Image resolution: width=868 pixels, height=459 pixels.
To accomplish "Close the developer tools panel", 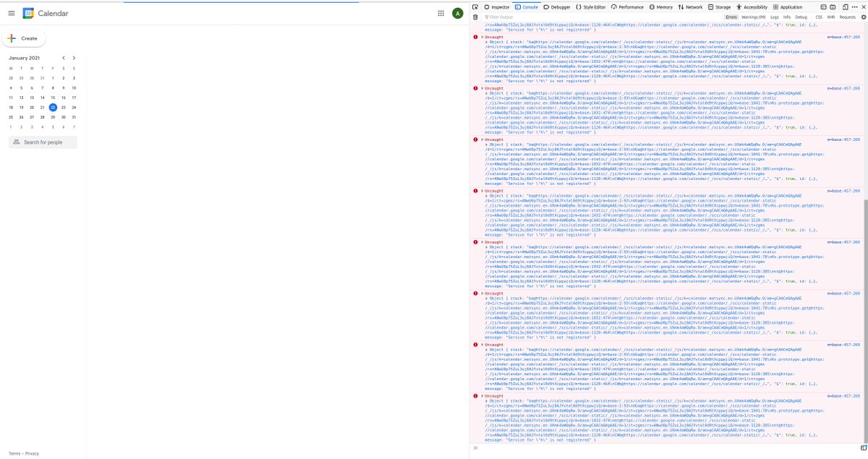I will (863, 7).
